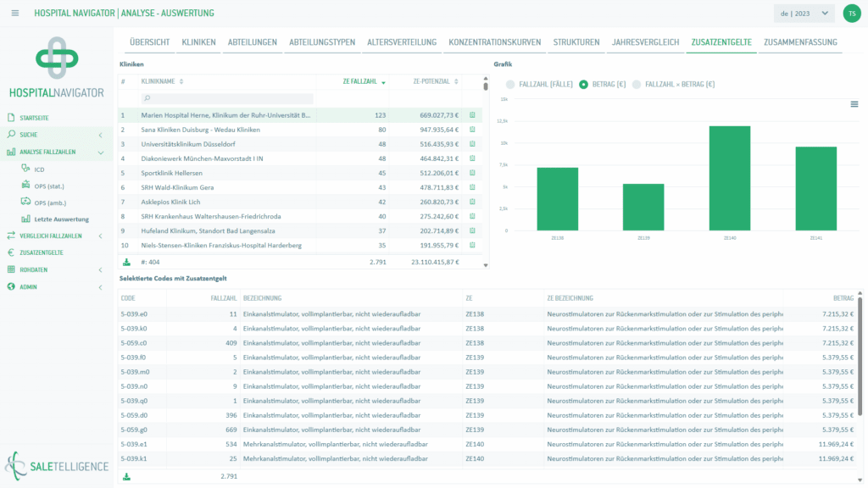Screen dimensions: 868x488
Task: Click the ZE140 bar in chart
Action: pos(730,178)
